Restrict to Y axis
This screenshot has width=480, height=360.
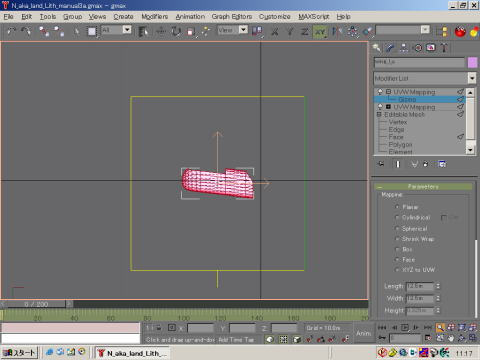[x=290, y=31]
